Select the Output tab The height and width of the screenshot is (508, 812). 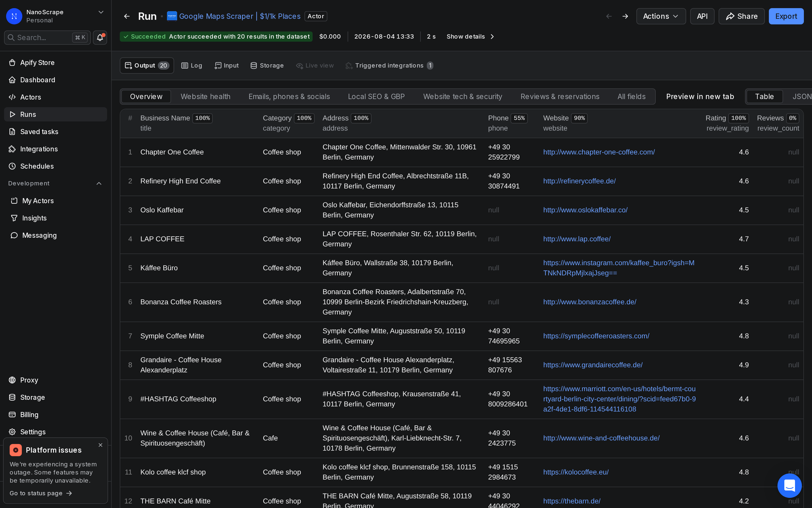pos(147,66)
